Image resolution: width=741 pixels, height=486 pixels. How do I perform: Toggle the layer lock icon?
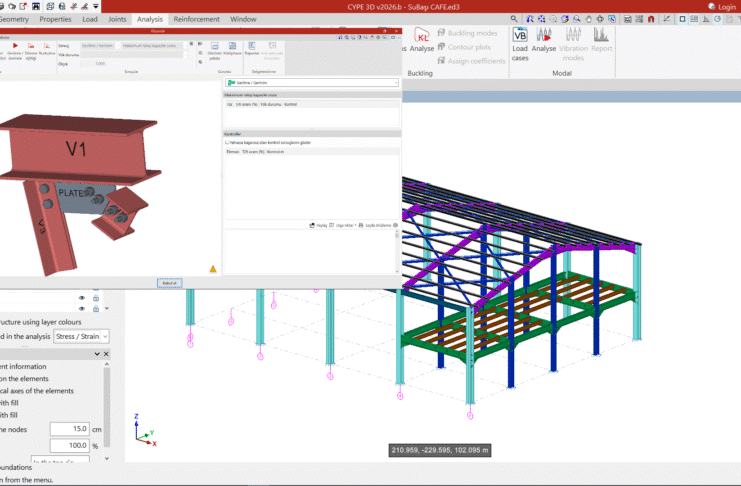click(x=96, y=298)
